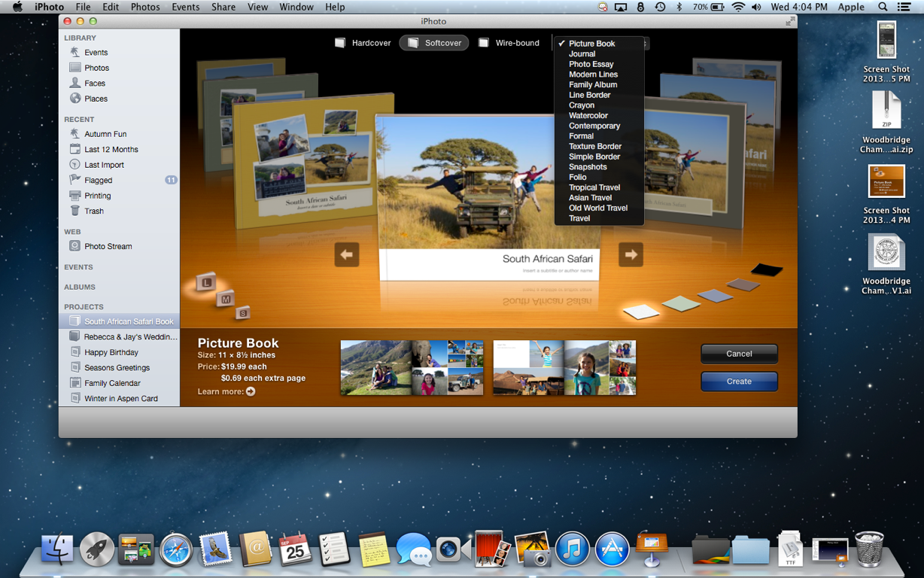Choose Old World Travel theme
The image size is (924, 578).
point(599,208)
